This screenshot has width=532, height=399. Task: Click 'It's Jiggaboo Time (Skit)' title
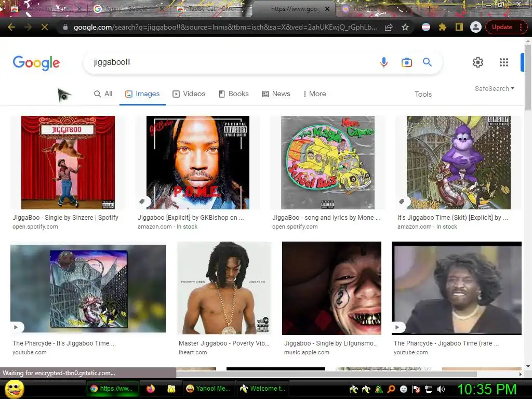point(453,218)
